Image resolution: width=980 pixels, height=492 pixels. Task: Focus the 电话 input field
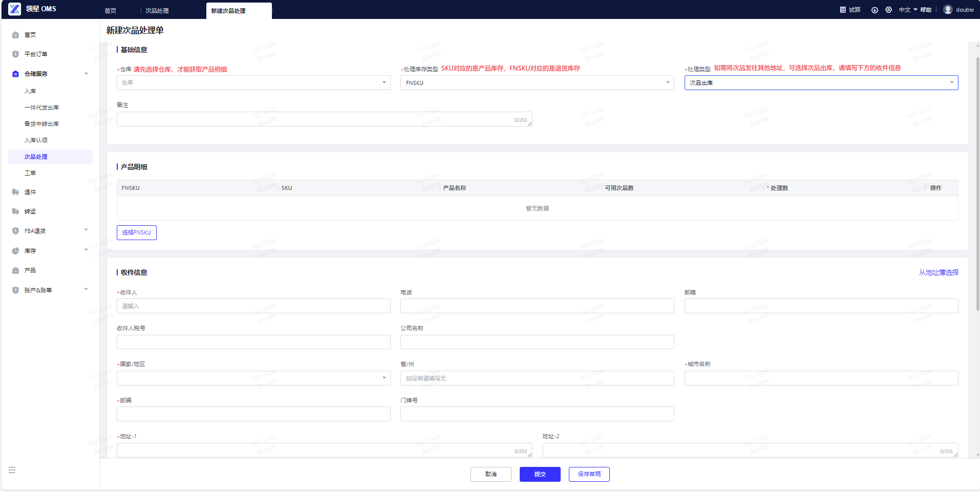537,306
